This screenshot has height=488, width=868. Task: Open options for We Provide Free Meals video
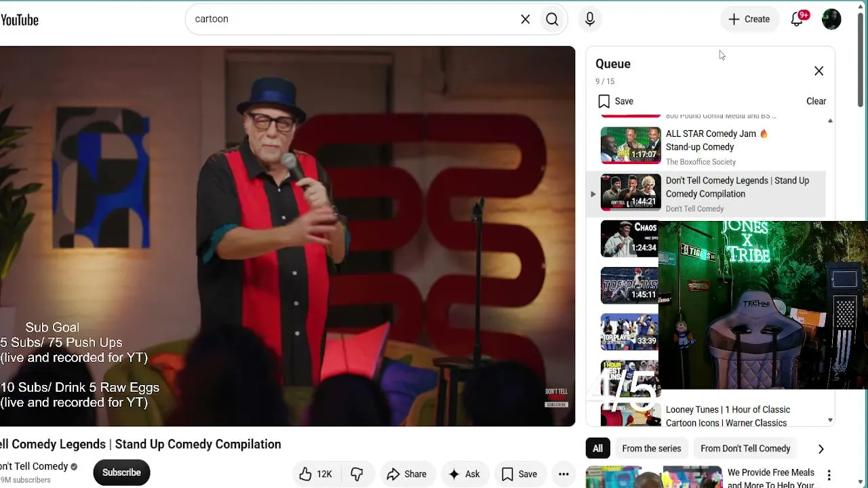click(x=829, y=475)
